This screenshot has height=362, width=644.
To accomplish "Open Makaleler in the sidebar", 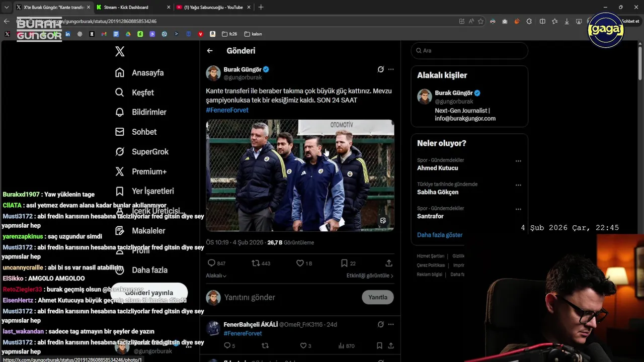I will tap(140, 231).
